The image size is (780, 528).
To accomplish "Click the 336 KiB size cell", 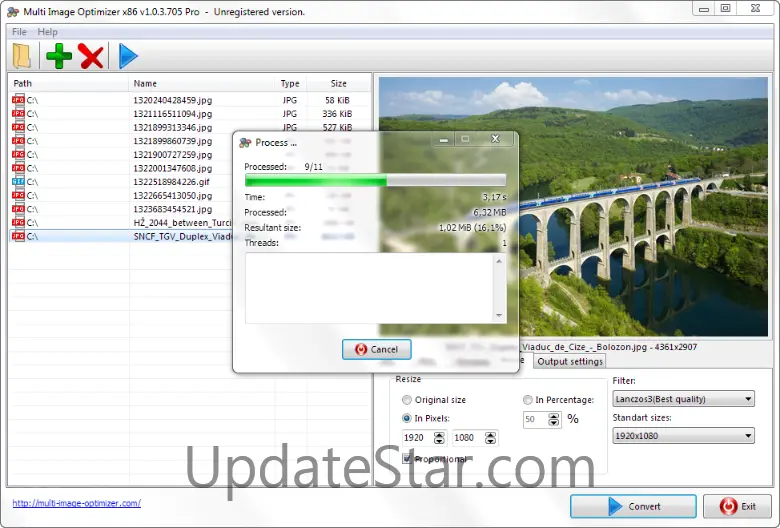I will coord(337,113).
